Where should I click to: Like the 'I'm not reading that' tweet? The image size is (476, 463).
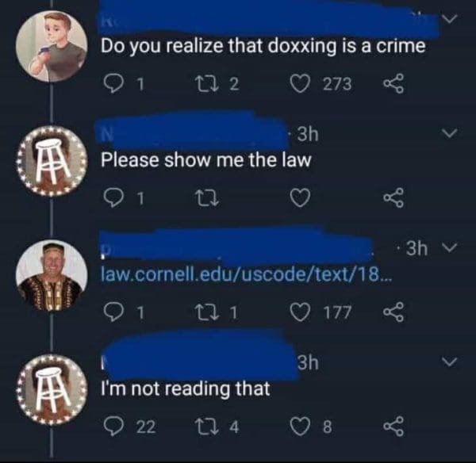point(300,427)
